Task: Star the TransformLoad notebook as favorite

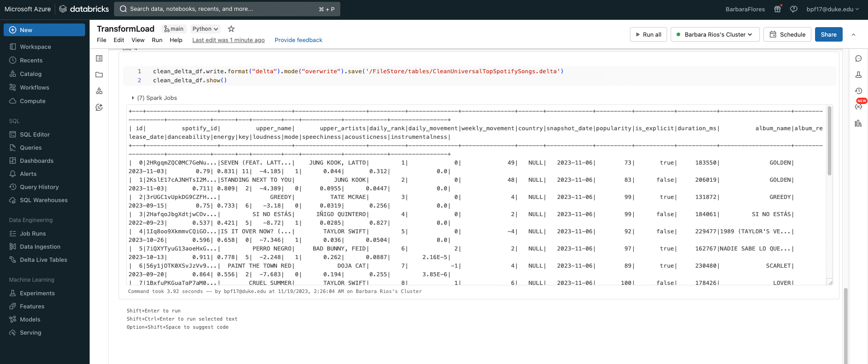Action: [231, 29]
